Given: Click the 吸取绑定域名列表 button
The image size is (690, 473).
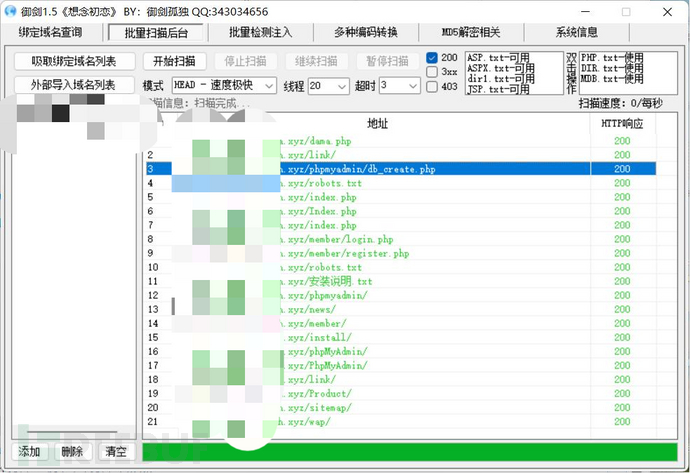Looking at the screenshot, I should 74,61.
